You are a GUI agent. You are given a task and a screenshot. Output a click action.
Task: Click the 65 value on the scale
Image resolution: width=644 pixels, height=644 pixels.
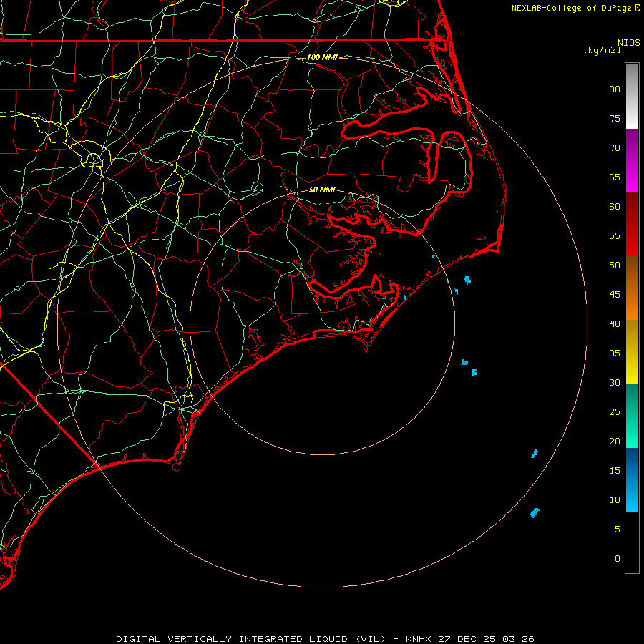pyautogui.click(x=615, y=177)
